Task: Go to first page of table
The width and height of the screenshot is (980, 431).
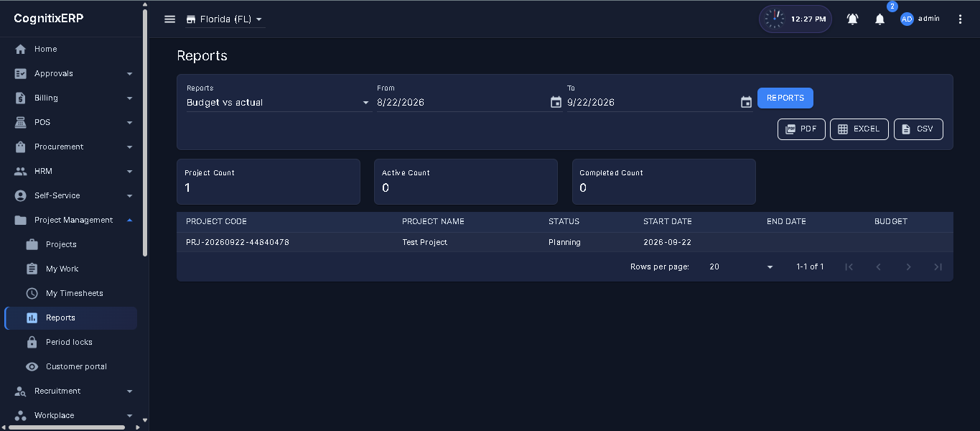Action: (x=849, y=267)
